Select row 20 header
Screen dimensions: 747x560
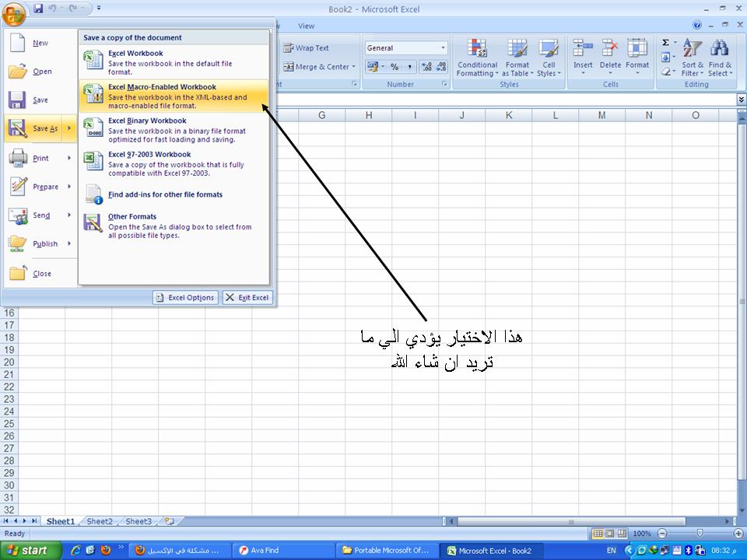(x=9, y=362)
